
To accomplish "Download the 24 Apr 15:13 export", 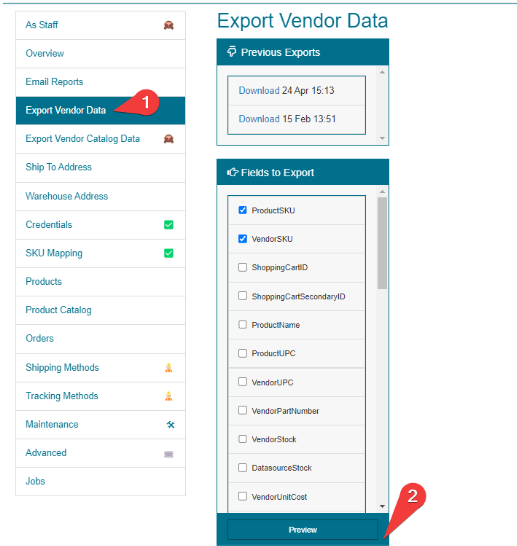I will tap(259, 91).
